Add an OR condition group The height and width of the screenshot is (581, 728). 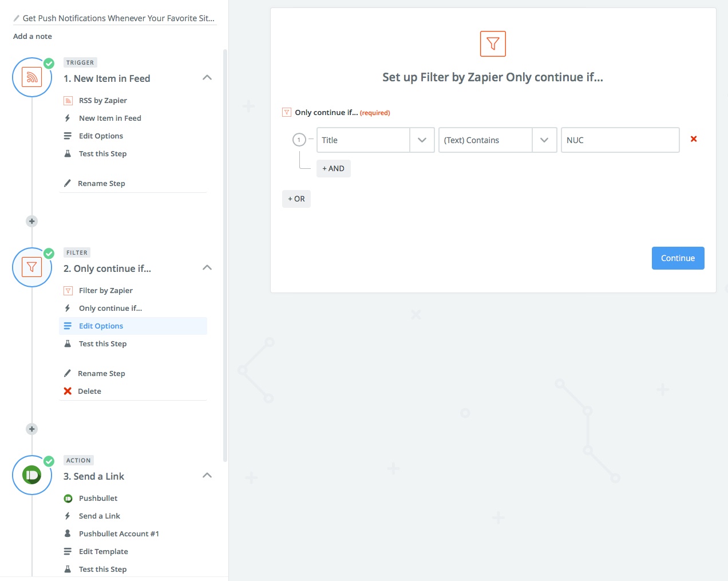click(x=296, y=199)
